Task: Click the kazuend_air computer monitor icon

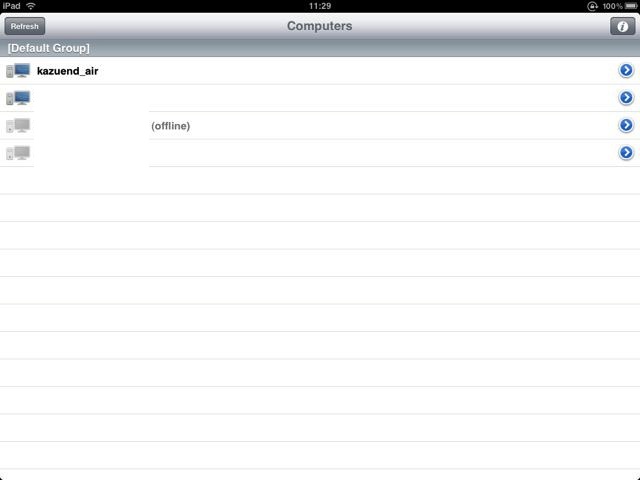Action: [18, 71]
